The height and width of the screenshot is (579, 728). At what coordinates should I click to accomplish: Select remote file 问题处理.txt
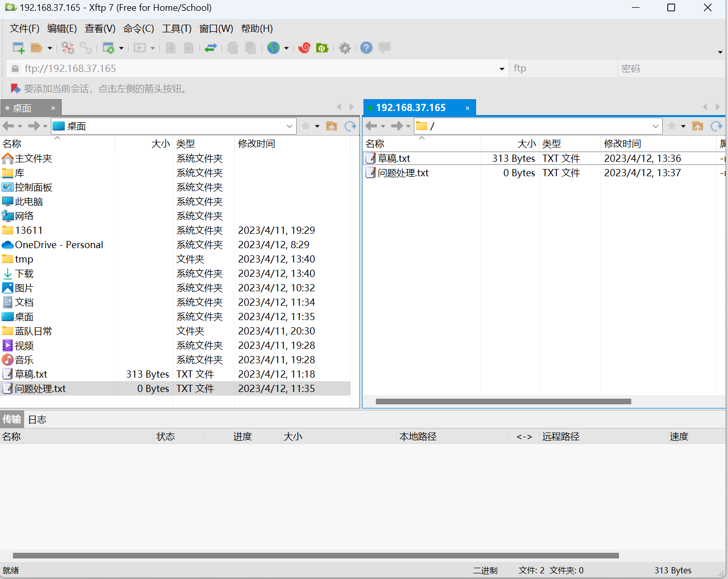pyautogui.click(x=403, y=173)
